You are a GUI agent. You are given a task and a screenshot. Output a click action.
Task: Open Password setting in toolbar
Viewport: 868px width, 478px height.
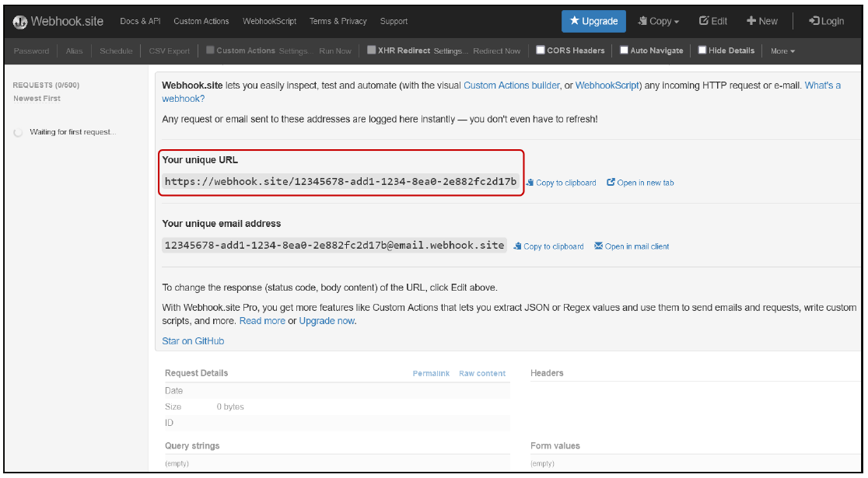click(x=31, y=51)
